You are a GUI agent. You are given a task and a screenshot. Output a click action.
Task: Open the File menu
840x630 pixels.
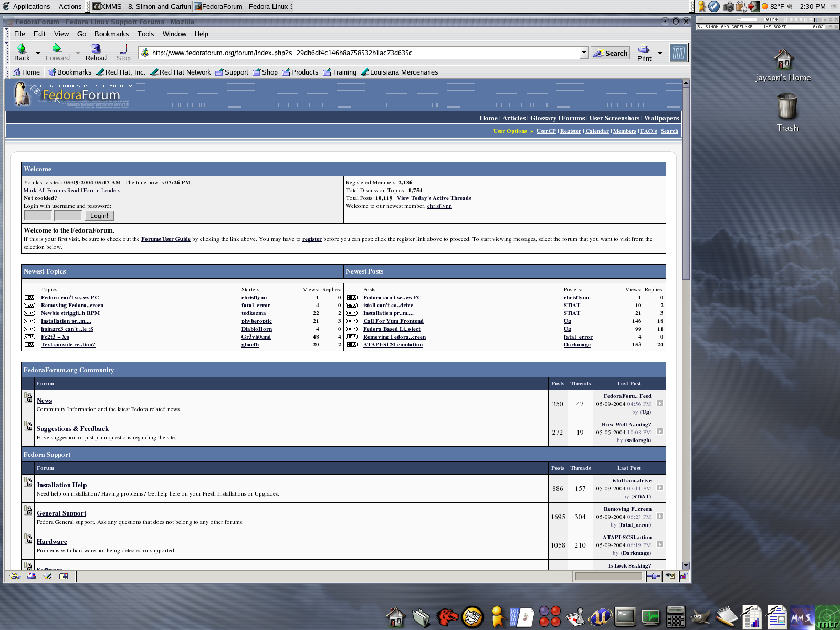point(19,34)
